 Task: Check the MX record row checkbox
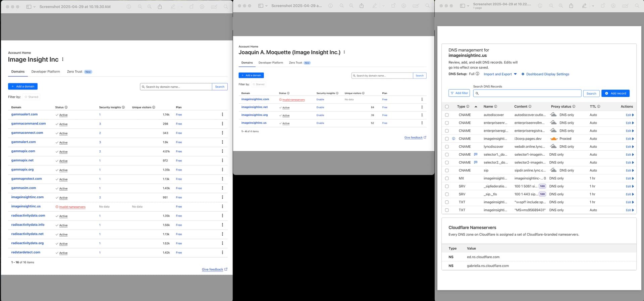(447, 179)
